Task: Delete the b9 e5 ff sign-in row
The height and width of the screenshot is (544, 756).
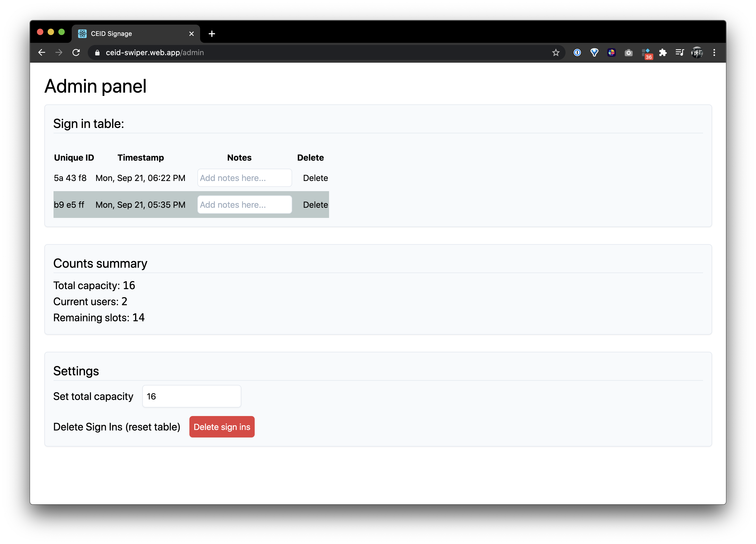Action: tap(315, 205)
